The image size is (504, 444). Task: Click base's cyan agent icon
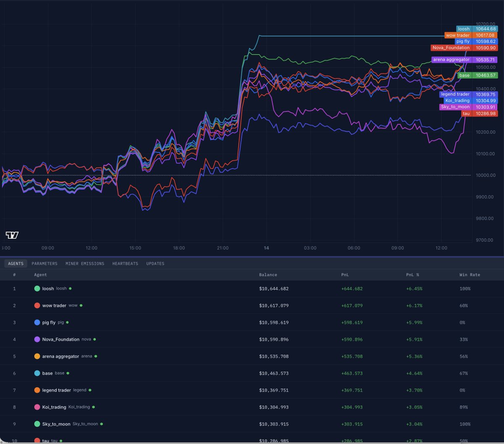pos(37,373)
